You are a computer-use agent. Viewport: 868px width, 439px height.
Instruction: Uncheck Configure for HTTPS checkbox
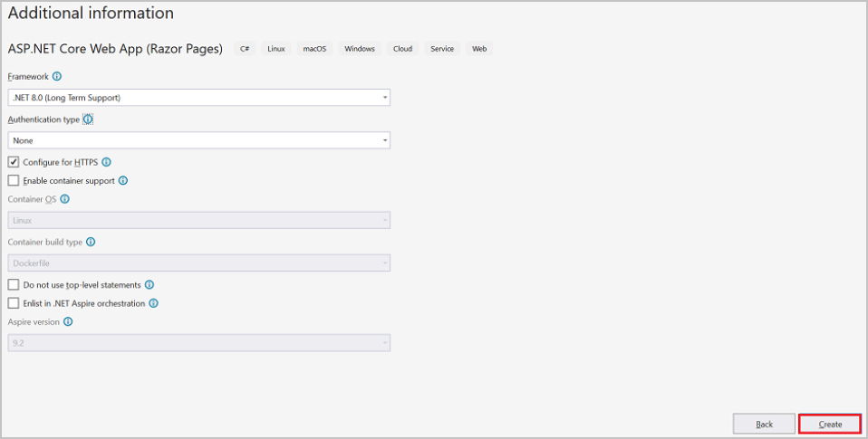[x=14, y=162]
